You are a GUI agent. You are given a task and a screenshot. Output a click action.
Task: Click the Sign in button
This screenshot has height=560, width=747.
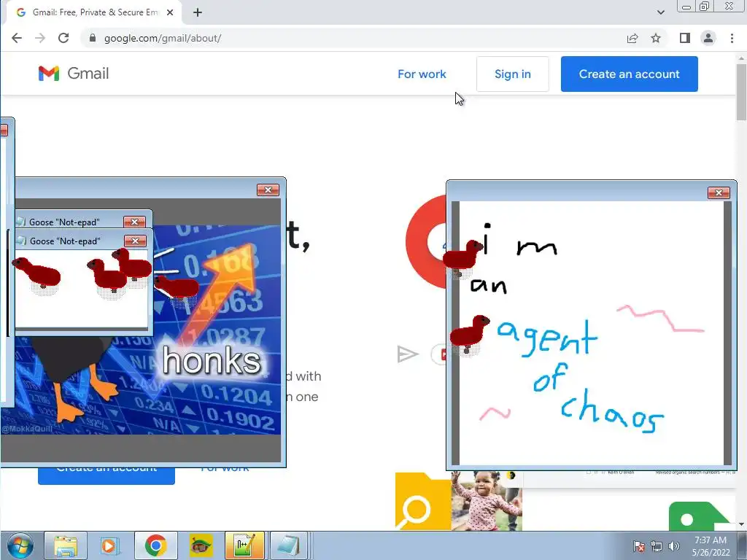513,74
